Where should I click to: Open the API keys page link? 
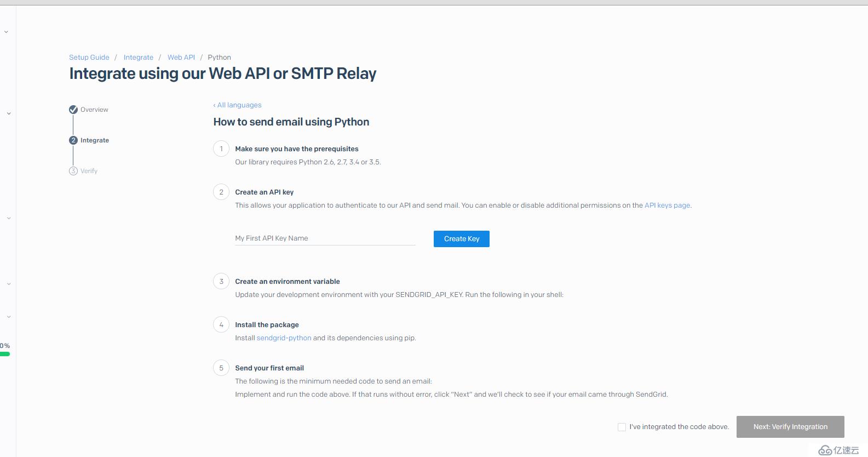[x=667, y=205]
